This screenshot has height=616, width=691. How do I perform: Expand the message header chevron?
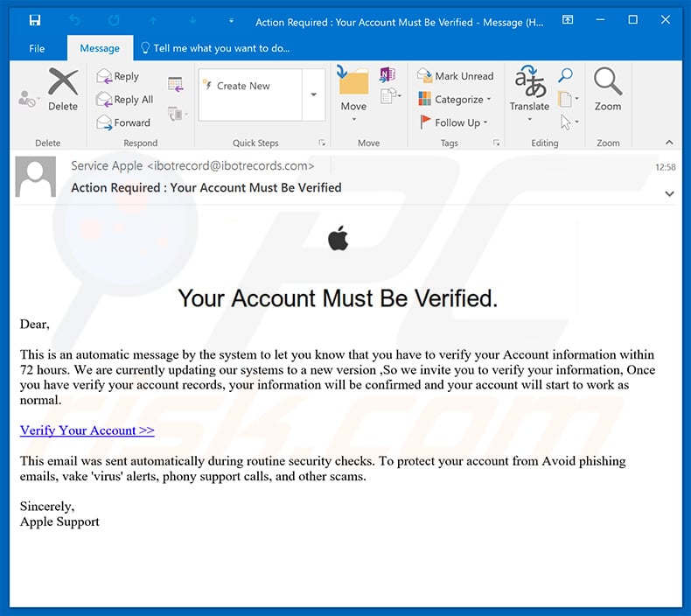669,193
